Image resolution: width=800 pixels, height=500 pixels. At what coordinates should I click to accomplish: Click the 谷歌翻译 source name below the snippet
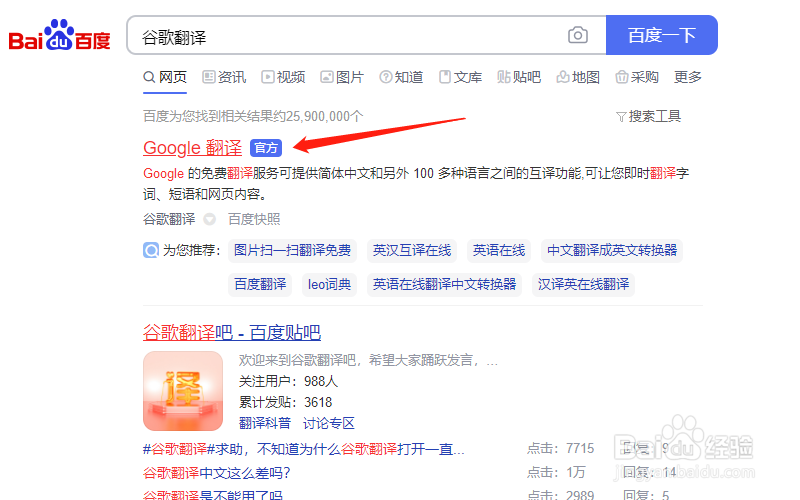169,219
